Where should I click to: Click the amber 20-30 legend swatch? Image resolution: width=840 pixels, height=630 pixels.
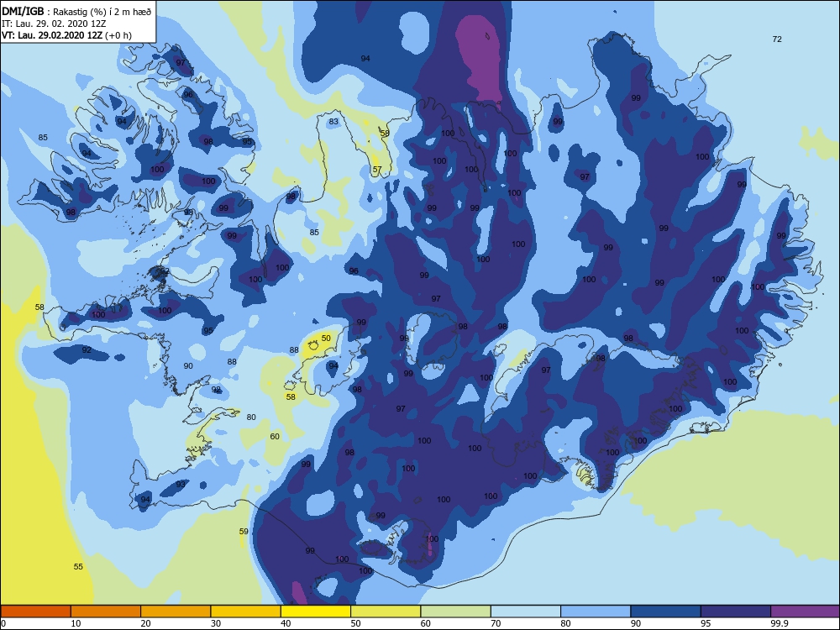point(176,612)
